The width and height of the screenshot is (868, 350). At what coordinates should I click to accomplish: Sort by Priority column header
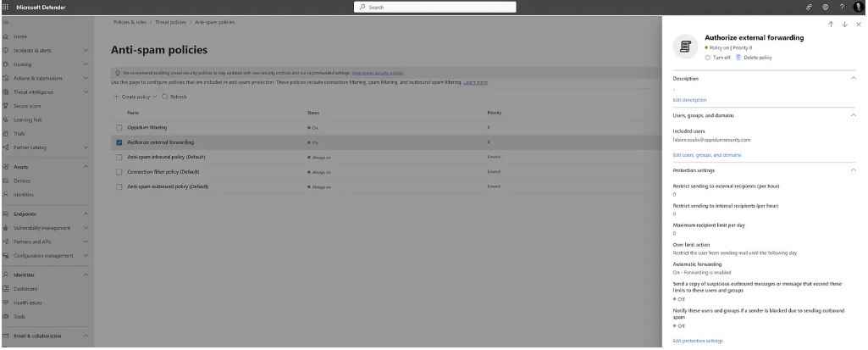click(495, 113)
